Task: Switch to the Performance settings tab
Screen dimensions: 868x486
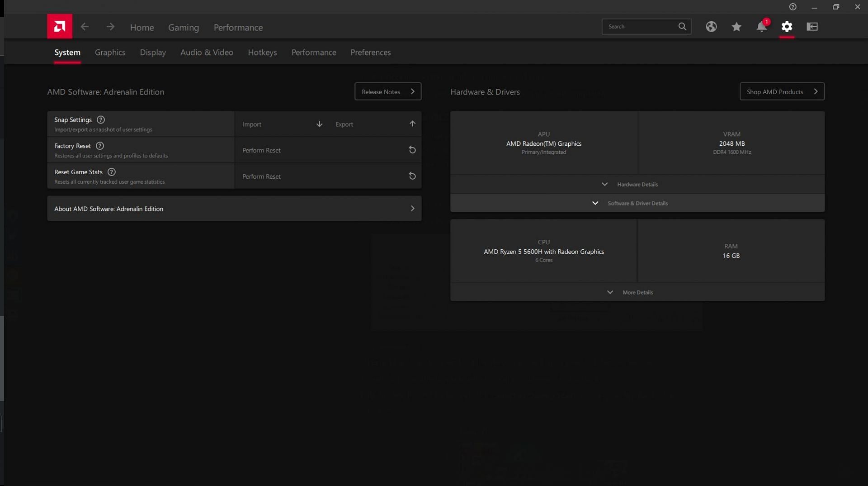Action: (314, 52)
